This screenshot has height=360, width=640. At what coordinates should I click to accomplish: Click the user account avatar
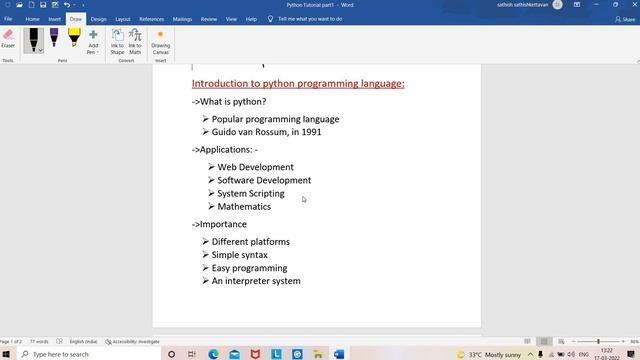pos(557,5)
